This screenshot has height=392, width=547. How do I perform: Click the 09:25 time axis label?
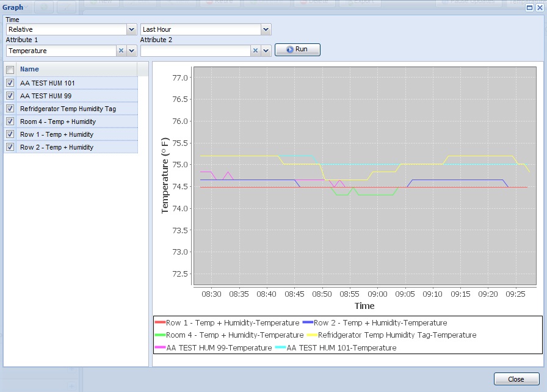point(516,294)
